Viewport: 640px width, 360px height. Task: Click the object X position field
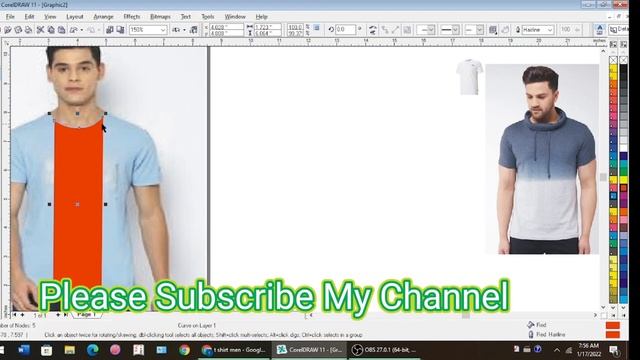[x=226, y=27]
